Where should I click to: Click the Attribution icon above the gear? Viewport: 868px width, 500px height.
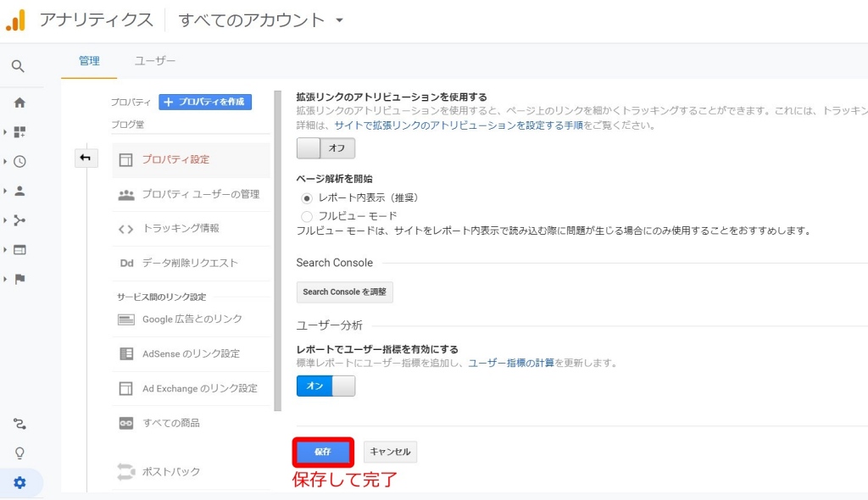(x=19, y=424)
